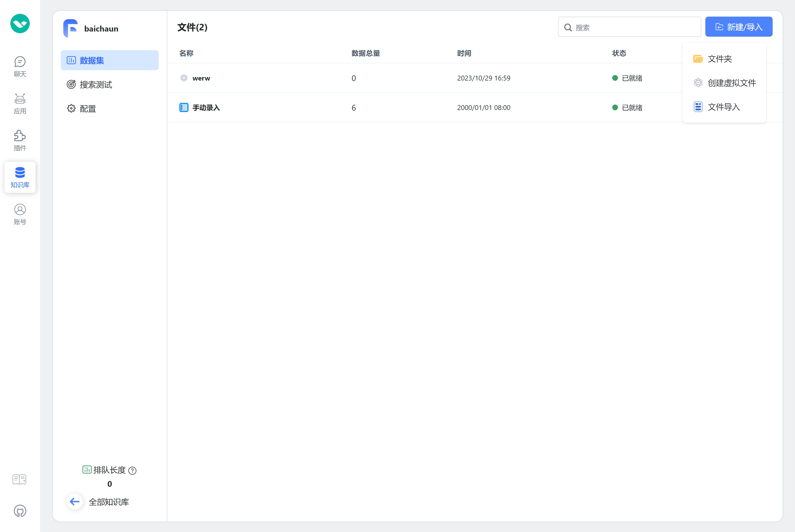The image size is (795, 532).
Task: Open the documentation book icon
Action: point(19,479)
